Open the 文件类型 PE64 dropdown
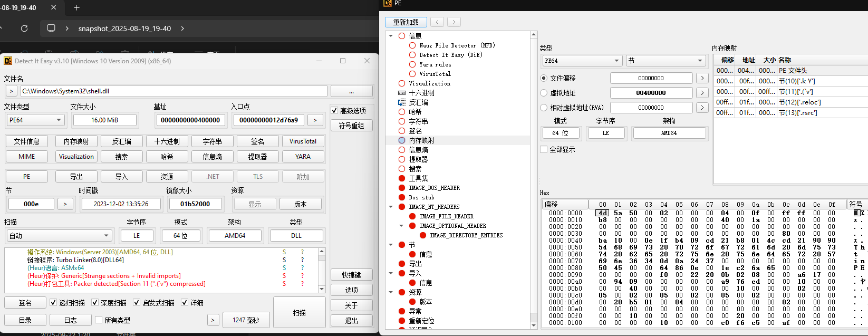This screenshot has width=868, height=336. point(35,120)
